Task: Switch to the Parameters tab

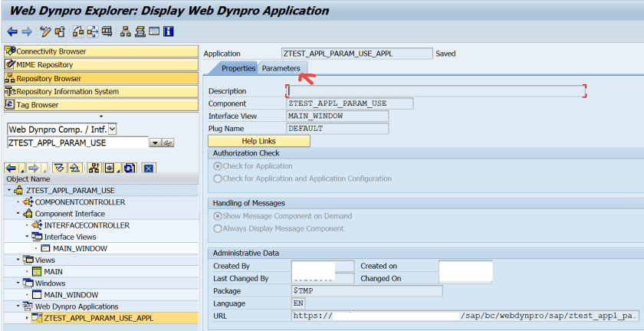Action: [281, 68]
